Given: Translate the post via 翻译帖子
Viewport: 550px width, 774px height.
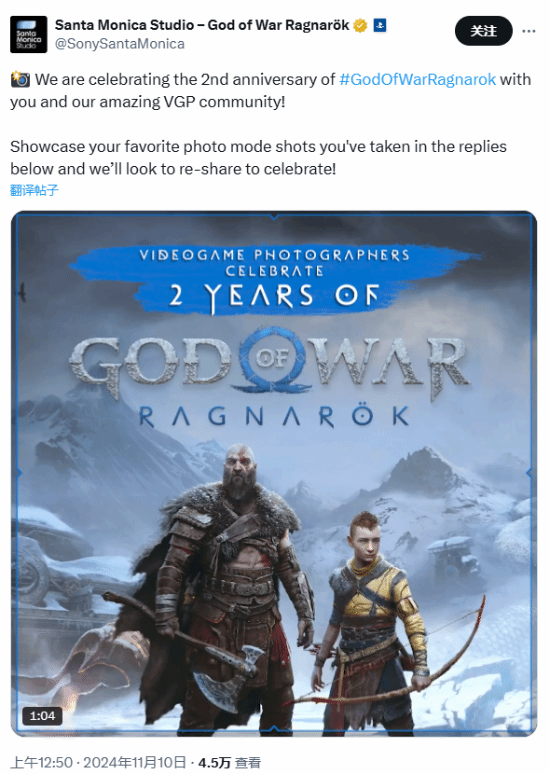Looking at the screenshot, I should (x=35, y=190).
